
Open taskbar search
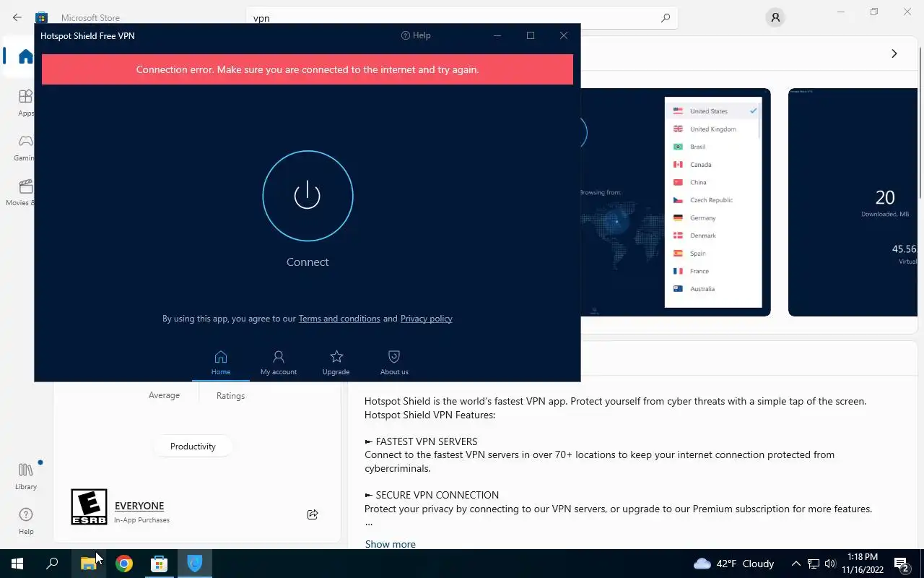pyautogui.click(x=52, y=564)
